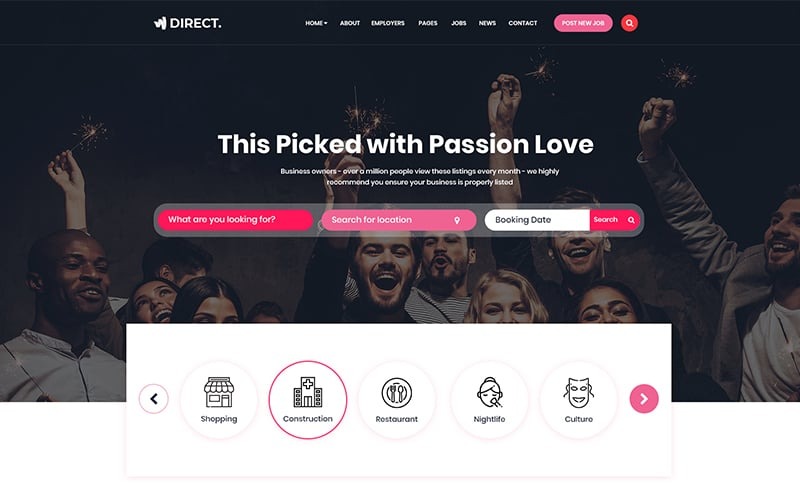
Task: Open the Employers menu item
Action: tap(388, 23)
